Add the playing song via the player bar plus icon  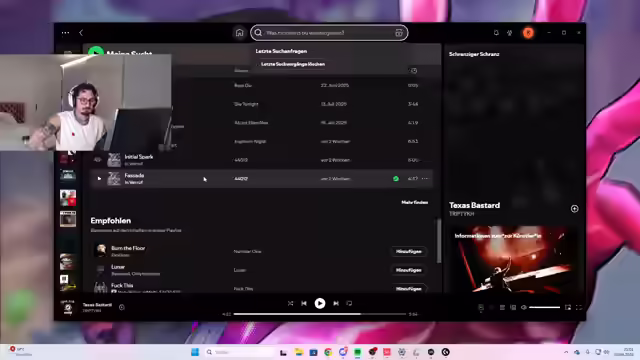pyautogui.click(x=122, y=307)
